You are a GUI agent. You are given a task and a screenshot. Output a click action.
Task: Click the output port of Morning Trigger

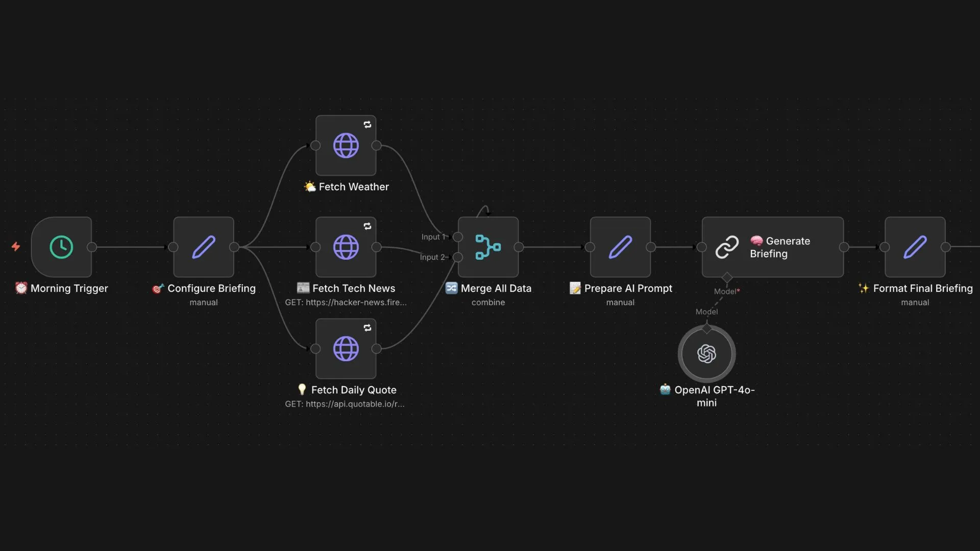coord(92,247)
